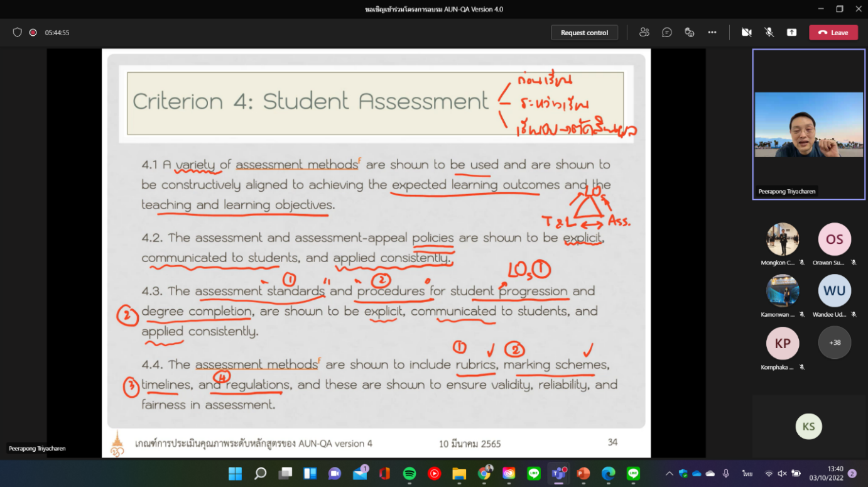Open the reactions and raise hand menu
Screen dimensions: 868x487
coord(690,32)
